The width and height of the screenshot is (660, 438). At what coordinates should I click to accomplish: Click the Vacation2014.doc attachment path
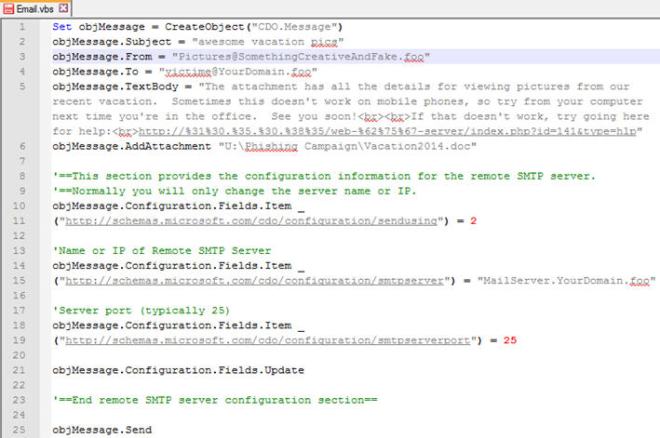click(x=347, y=146)
